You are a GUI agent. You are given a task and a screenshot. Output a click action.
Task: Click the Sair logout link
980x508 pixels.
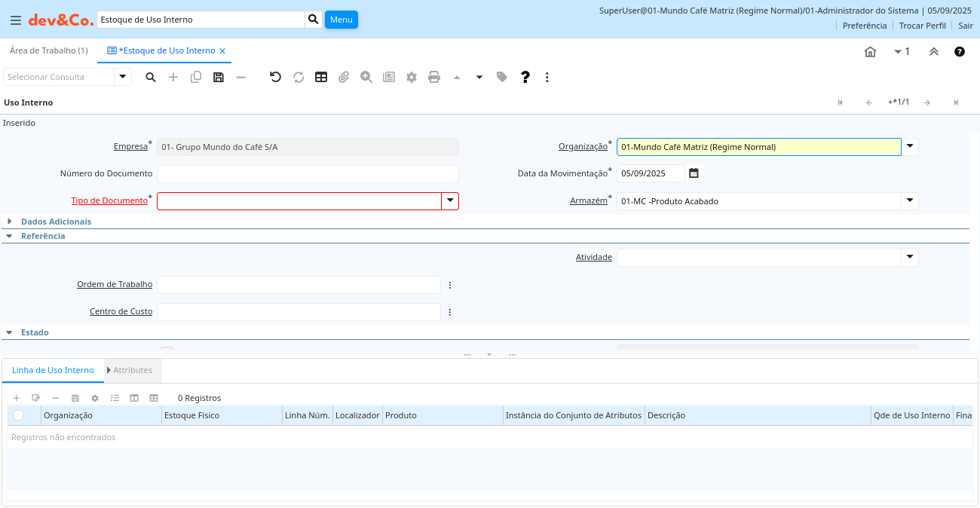965,26
